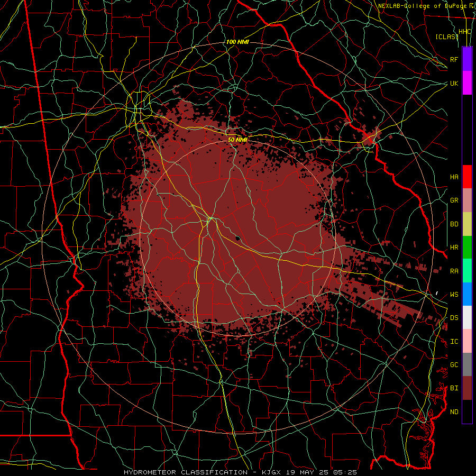Click the 100 NMI range ring label
The height and width of the screenshot is (476, 476).
tap(237, 42)
